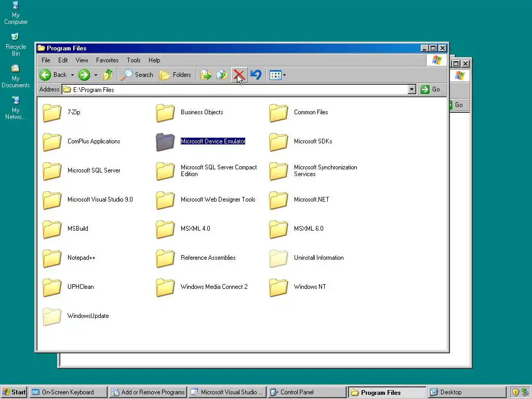The height and width of the screenshot is (399, 532).
Task: Select the faded WindowsUpdate folder icon
Action: (52, 316)
